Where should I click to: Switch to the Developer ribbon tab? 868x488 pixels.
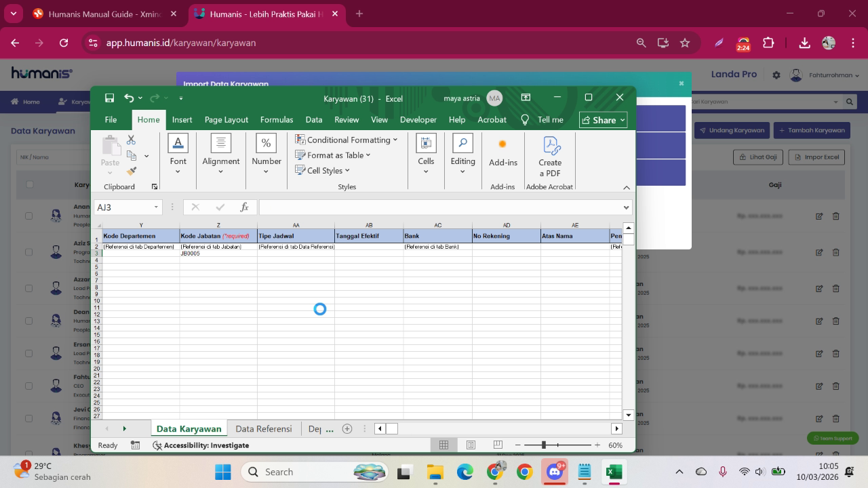[418, 119]
